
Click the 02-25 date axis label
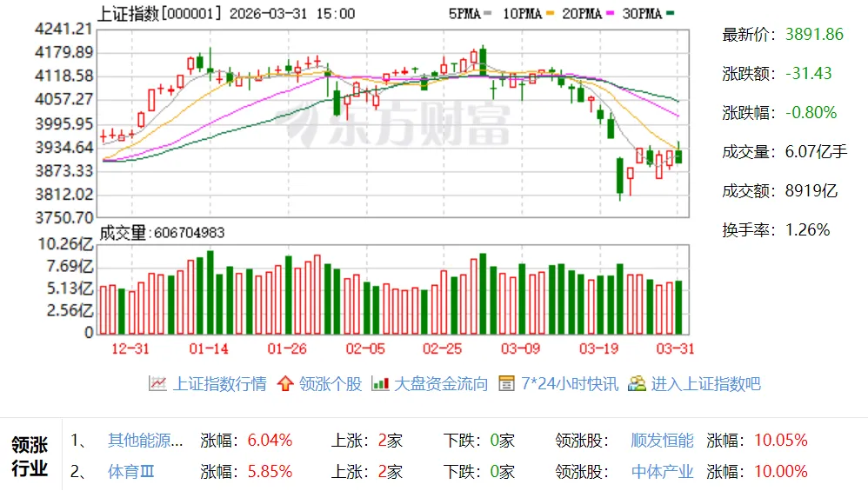tap(443, 348)
